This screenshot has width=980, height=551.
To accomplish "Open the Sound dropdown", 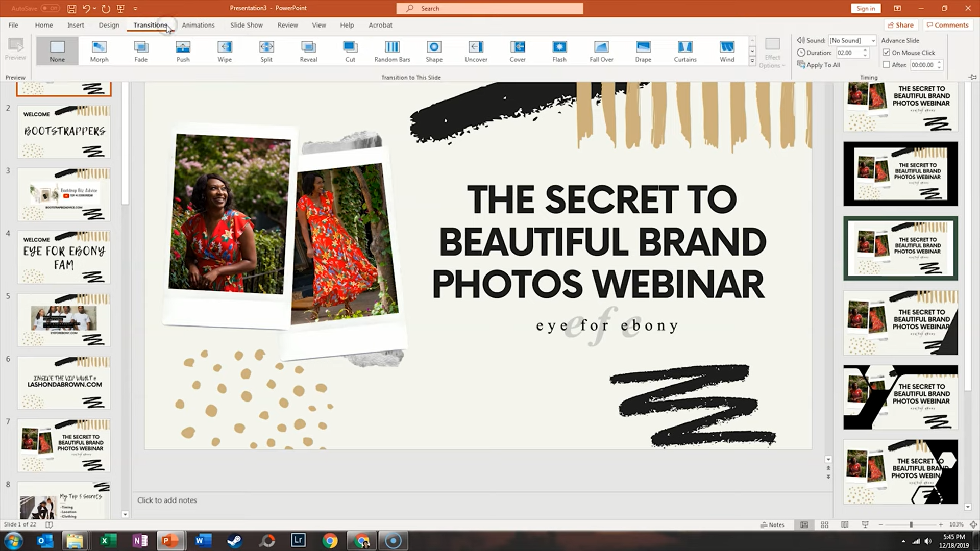I will 873,40.
